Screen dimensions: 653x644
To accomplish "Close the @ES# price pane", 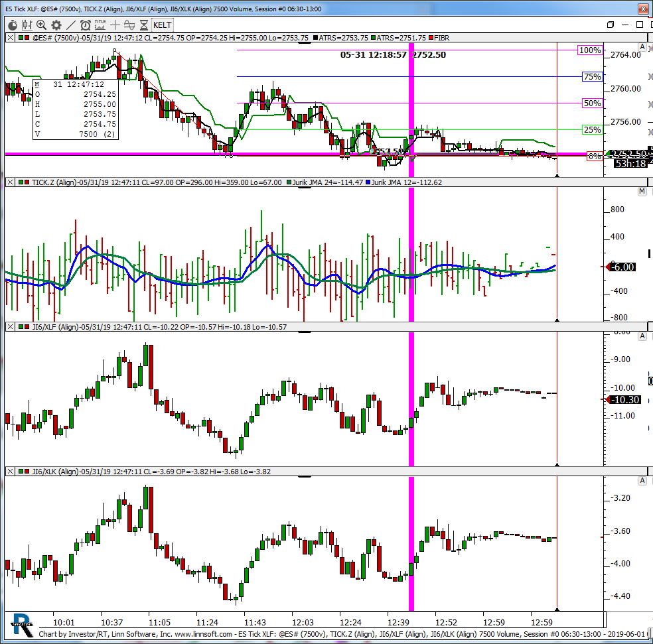I will pos(10,38).
